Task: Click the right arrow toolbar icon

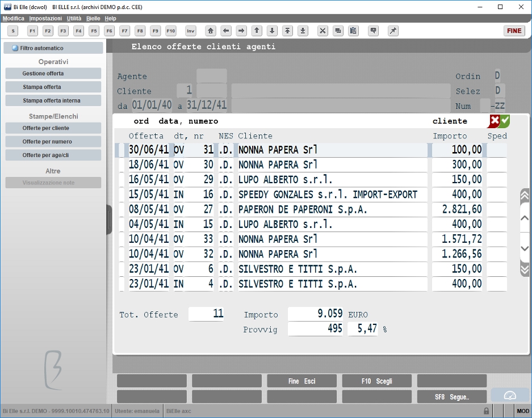Action: [241, 31]
